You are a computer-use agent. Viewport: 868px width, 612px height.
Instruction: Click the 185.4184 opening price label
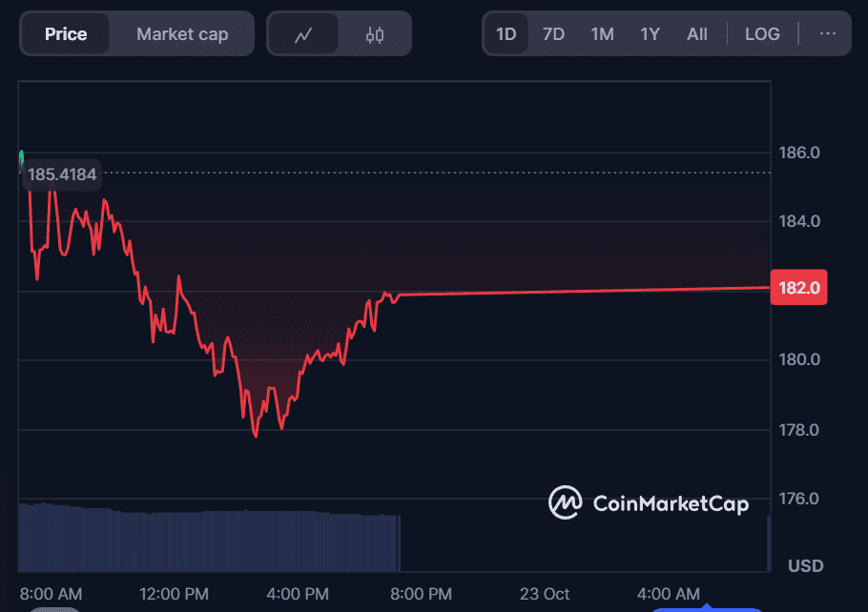62,175
